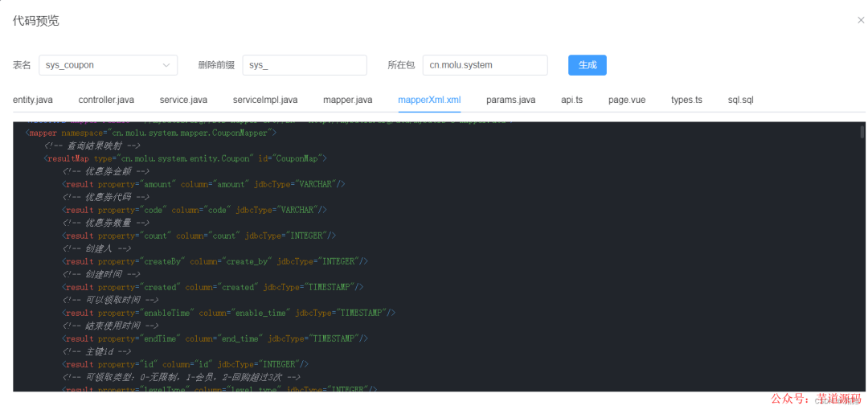Switch to the sql.sql tab
The image size is (868, 410).
tap(741, 100)
